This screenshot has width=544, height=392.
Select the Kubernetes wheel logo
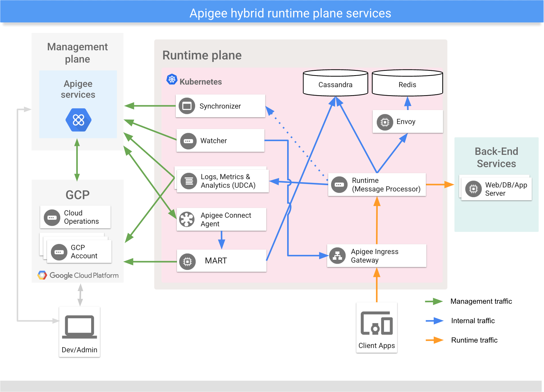point(171,79)
